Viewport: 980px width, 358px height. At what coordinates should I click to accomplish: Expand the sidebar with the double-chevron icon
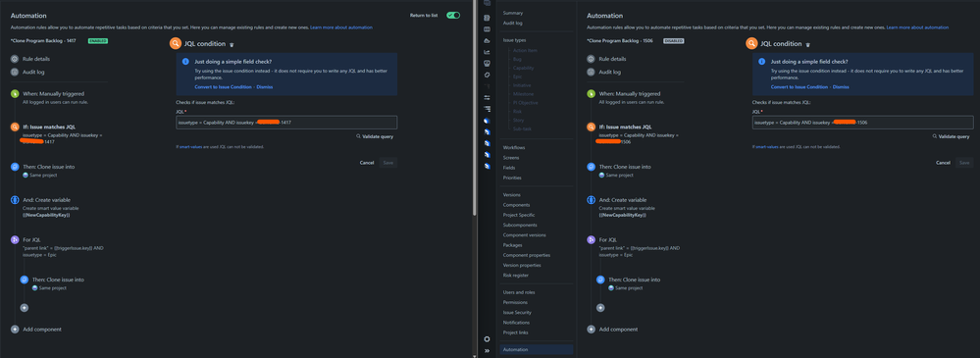click(x=487, y=351)
